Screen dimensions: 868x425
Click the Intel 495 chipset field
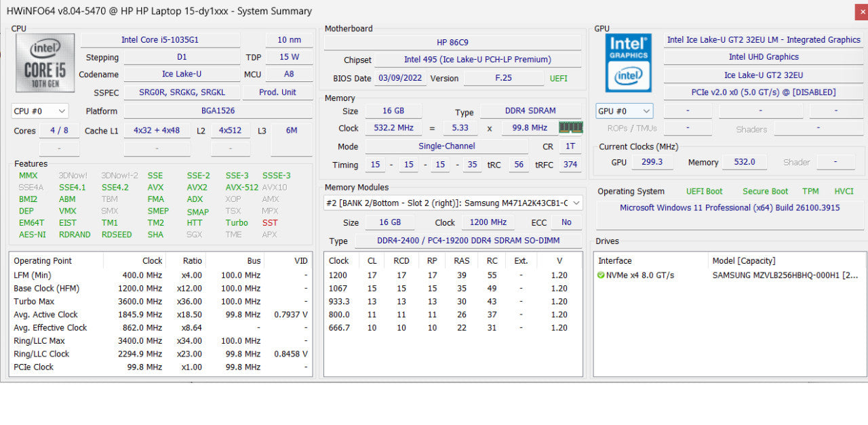[x=477, y=60]
